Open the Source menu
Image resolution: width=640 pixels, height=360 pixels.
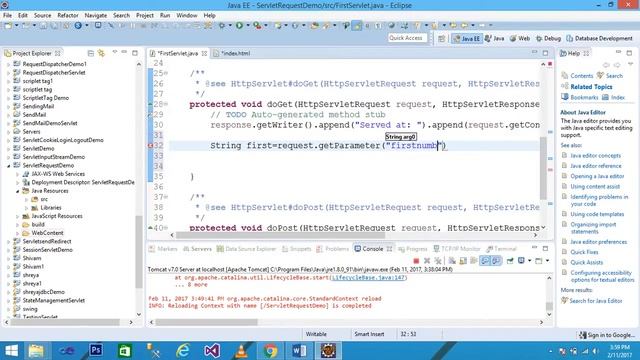tap(42, 15)
